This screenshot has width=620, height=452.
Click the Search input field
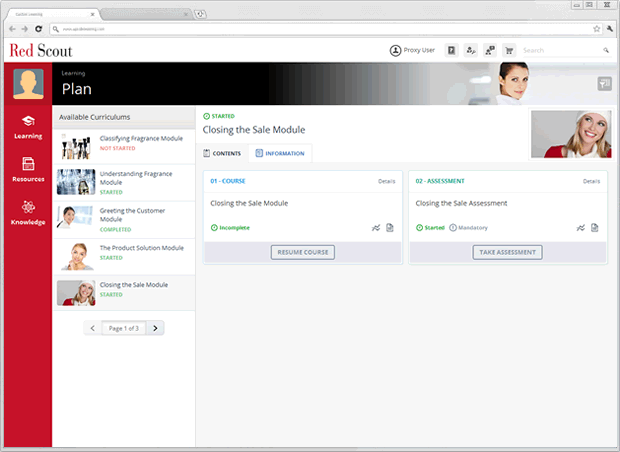pyautogui.click(x=561, y=50)
